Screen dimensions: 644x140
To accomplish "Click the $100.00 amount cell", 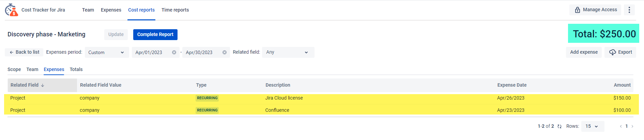I will 622,110.
